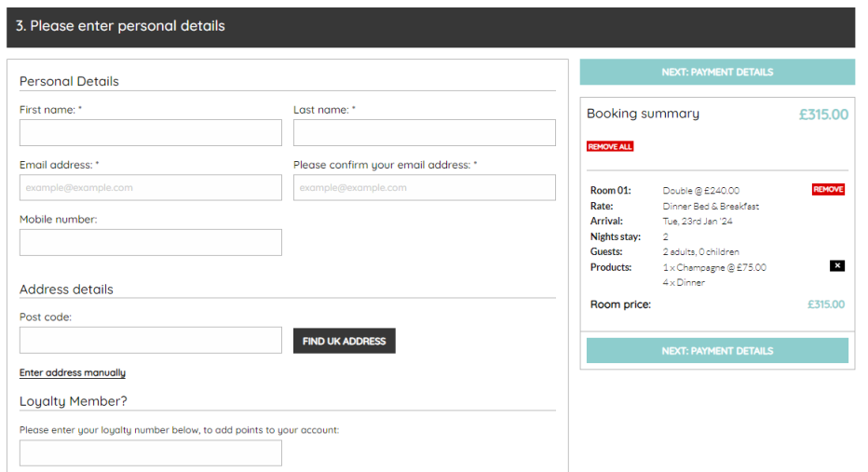The height and width of the screenshot is (472, 868).
Task: Click the Address details section heading
Action: [66, 290]
